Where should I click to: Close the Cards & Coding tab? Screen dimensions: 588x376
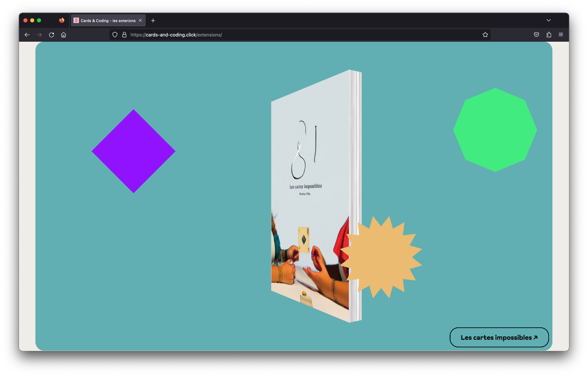tap(140, 20)
